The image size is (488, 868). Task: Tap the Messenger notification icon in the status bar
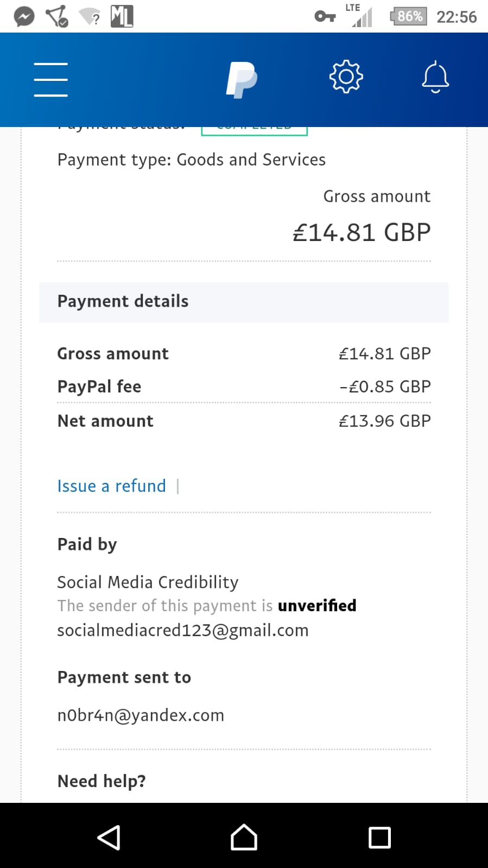[x=24, y=16]
